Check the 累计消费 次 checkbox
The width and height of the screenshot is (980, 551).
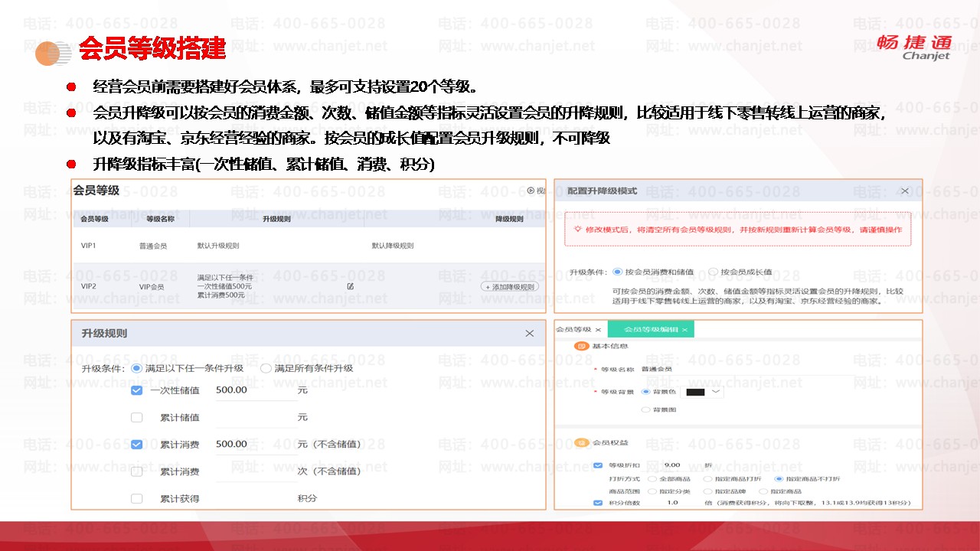point(136,471)
